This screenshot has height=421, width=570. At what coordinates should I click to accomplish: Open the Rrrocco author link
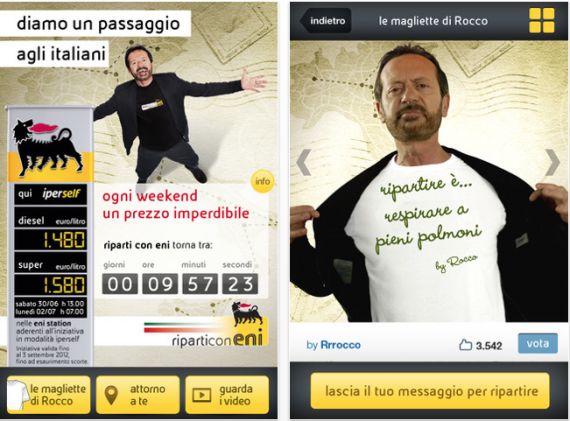[x=341, y=345]
